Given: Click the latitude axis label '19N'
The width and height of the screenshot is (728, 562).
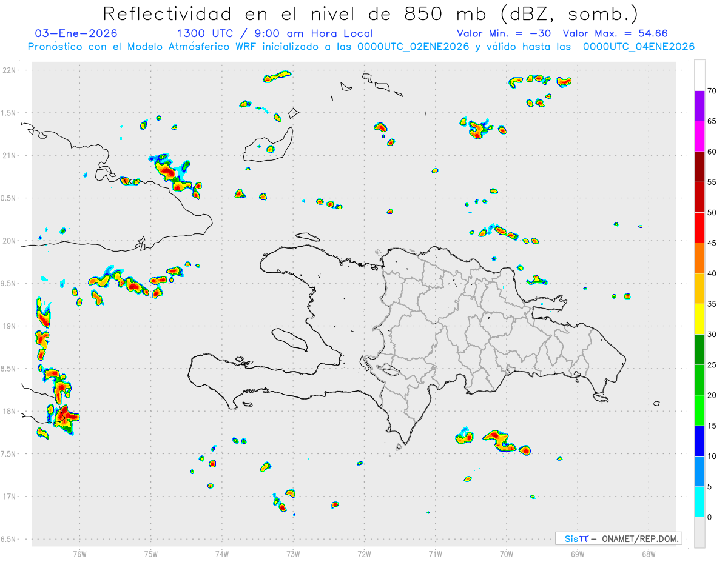Looking at the screenshot, I should [x=10, y=326].
